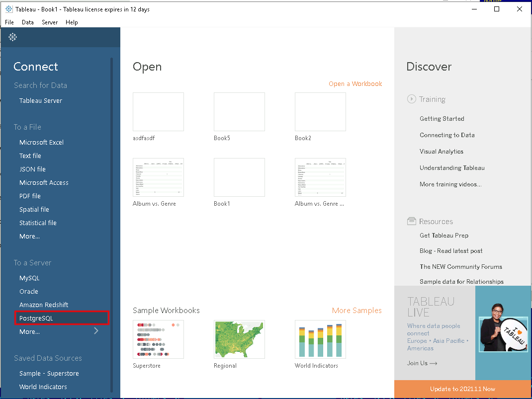Open the Data menu
Viewport: 532px width, 399px height.
(x=27, y=22)
